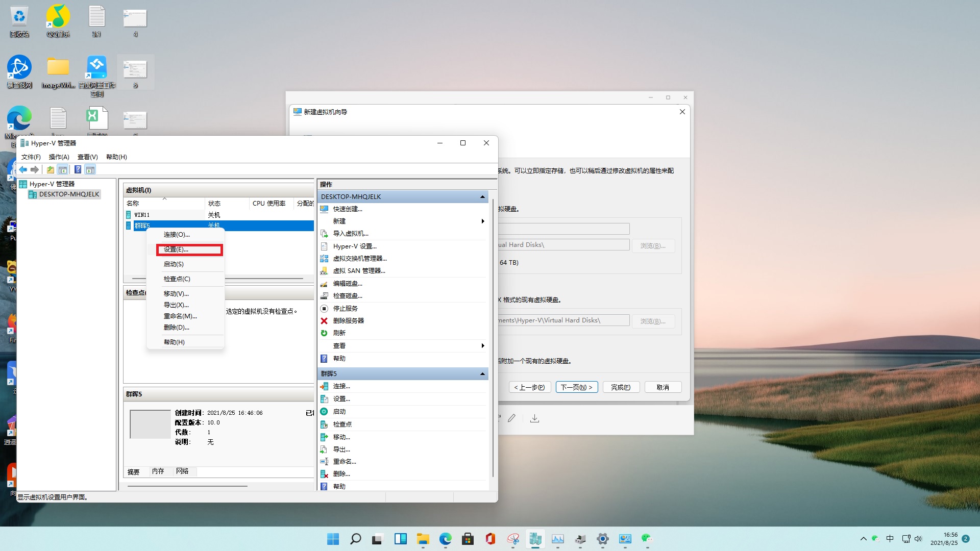Viewport: 980px width, 551px height.
Task: Click the green Refresh icon in Actions
Action: point(324,333)
